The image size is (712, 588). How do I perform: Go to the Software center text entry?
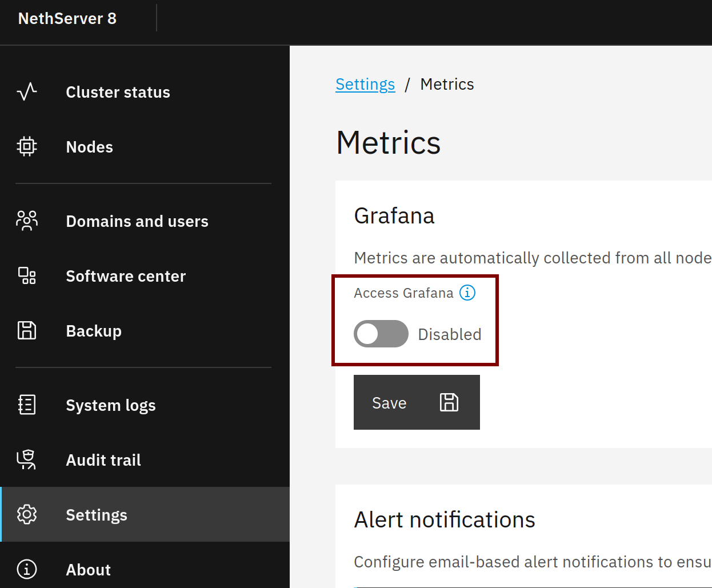[126, 276]
